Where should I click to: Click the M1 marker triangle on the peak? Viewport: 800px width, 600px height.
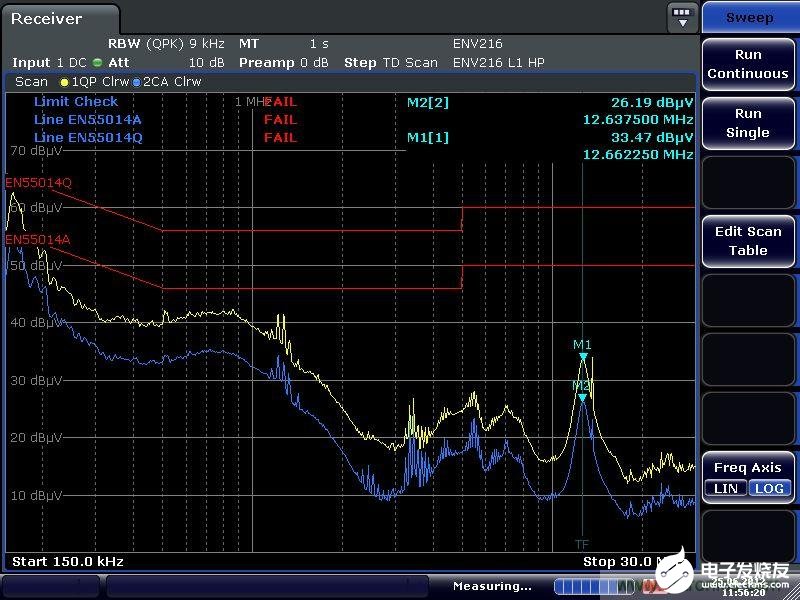coord(583,357)
